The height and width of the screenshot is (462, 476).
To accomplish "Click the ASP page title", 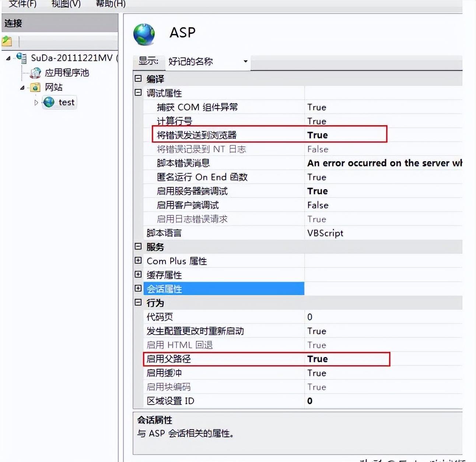I will coord(182,33).
